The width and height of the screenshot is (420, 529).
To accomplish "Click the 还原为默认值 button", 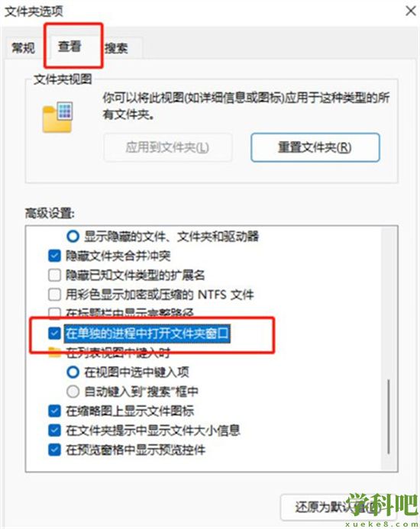I will click(x=338, y=508).
